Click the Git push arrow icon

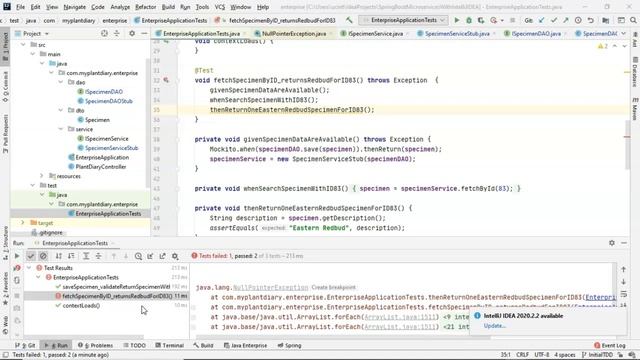[566, 20]
